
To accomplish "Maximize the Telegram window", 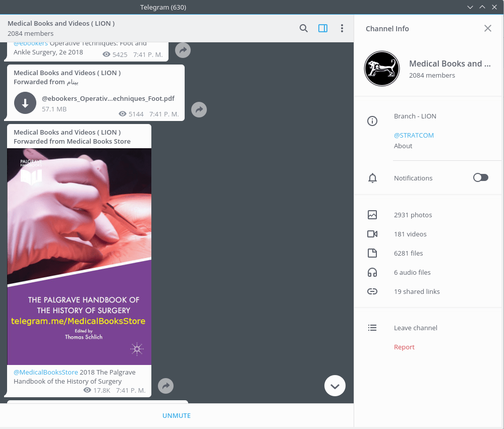I will 482,7.
